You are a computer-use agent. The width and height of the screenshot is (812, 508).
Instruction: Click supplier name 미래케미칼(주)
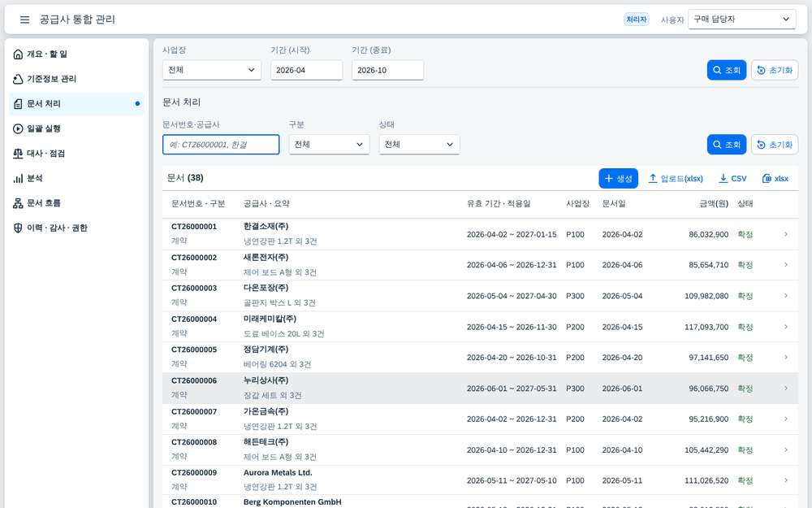270,319
